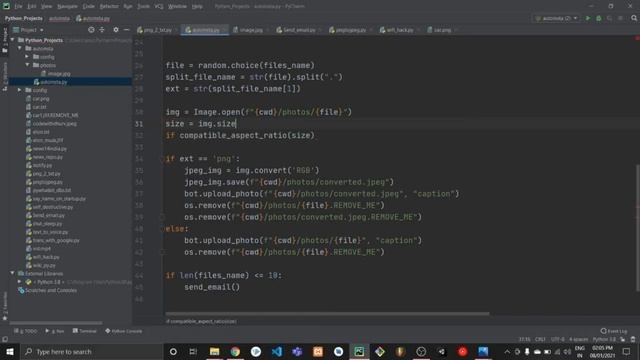This screenshot has width=640, height=360.
Task: Open the Project view selector dropdown
Action: coord(28,30)
